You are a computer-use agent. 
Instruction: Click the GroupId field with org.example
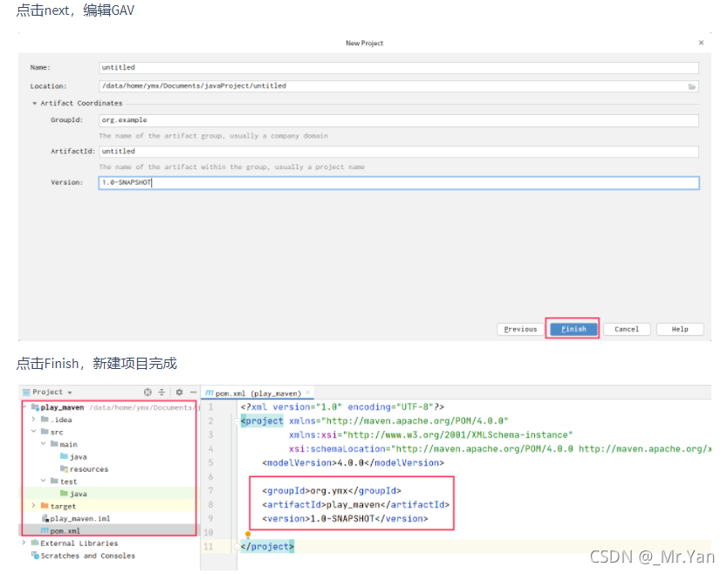[399, 120]
